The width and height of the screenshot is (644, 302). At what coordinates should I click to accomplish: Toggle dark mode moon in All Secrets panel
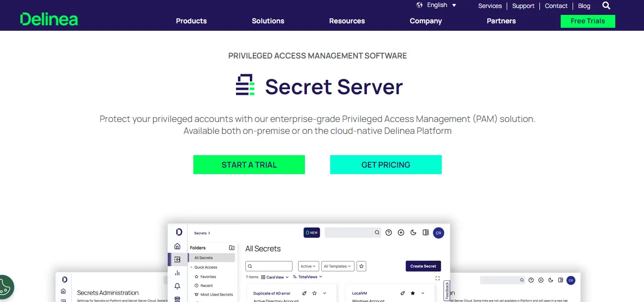(x=413, y=232)
